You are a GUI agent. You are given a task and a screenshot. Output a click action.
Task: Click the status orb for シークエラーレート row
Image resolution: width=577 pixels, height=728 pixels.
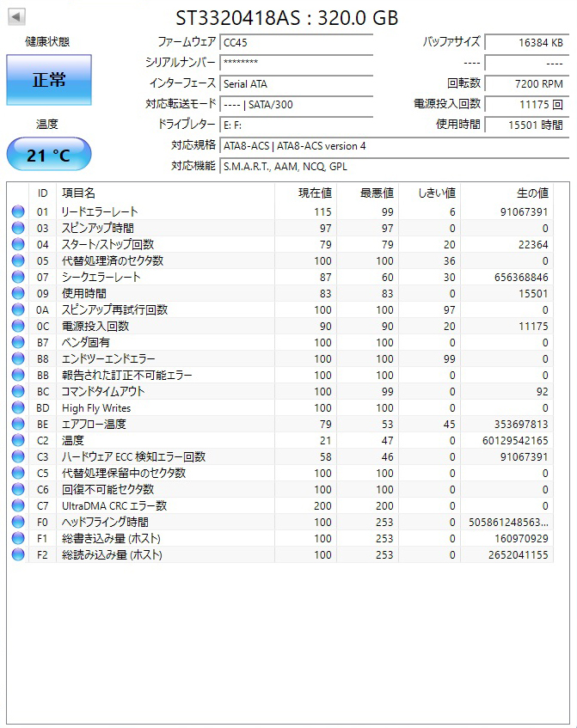point(18,277)
